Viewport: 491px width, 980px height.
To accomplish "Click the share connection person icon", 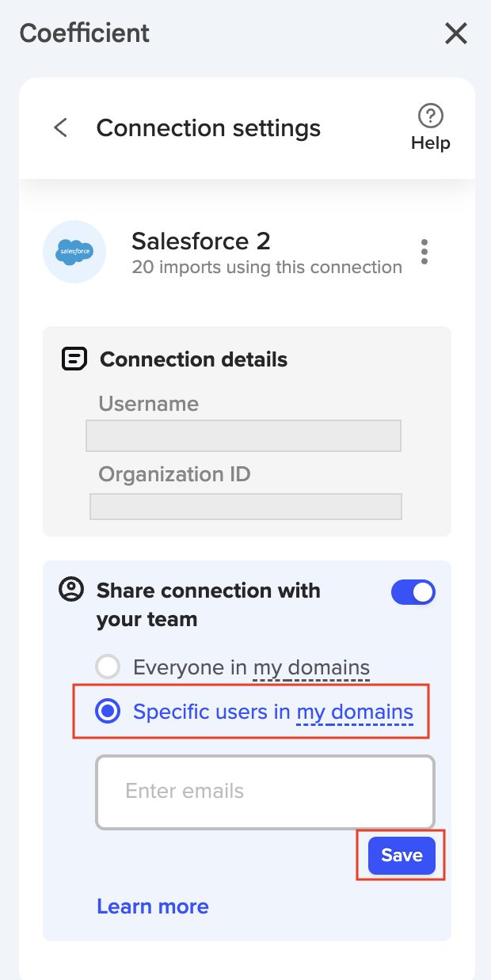I will pos(71,590).
